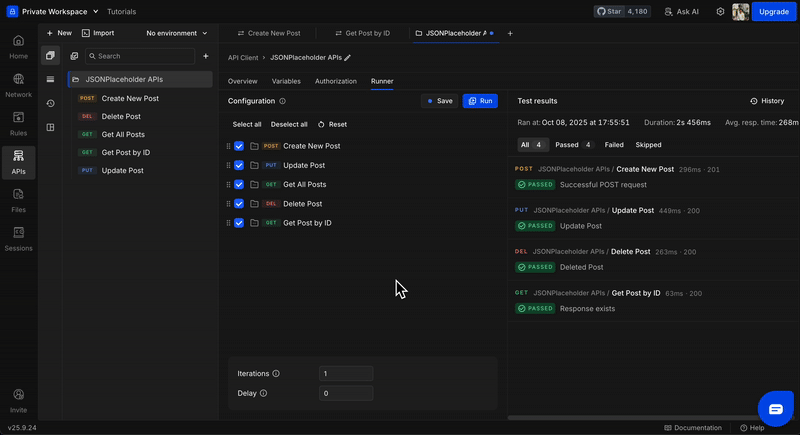The image size is (800, 435).
Task: Open the settings gear icon
Action: tap(720, 12)
